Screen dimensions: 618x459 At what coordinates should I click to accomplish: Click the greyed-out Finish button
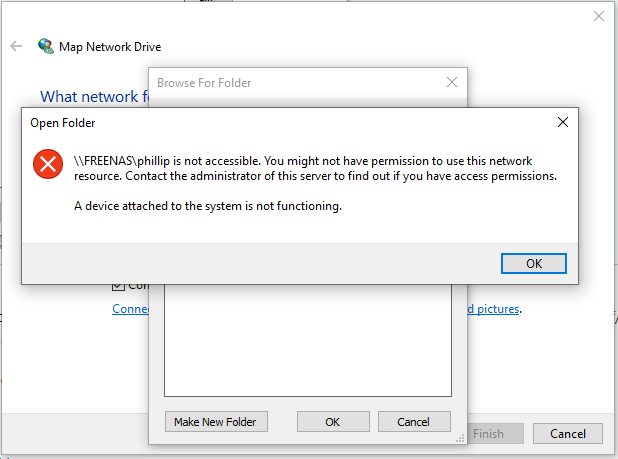point(489,434)
